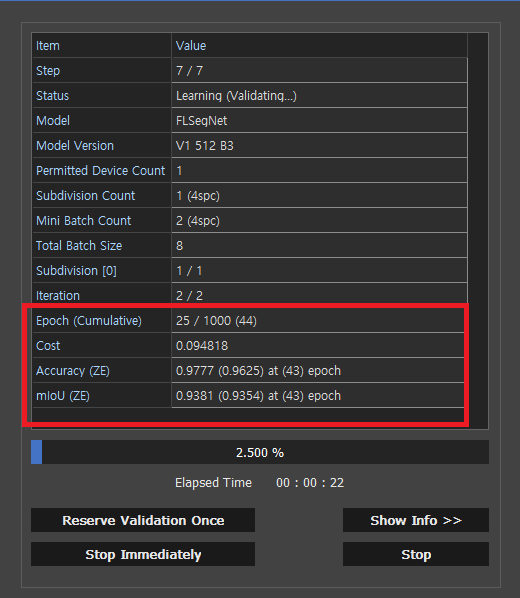This screenshot has height=598, width=520.
Task: Select the Total Batch Size row
Action: [x=250, y=246]
